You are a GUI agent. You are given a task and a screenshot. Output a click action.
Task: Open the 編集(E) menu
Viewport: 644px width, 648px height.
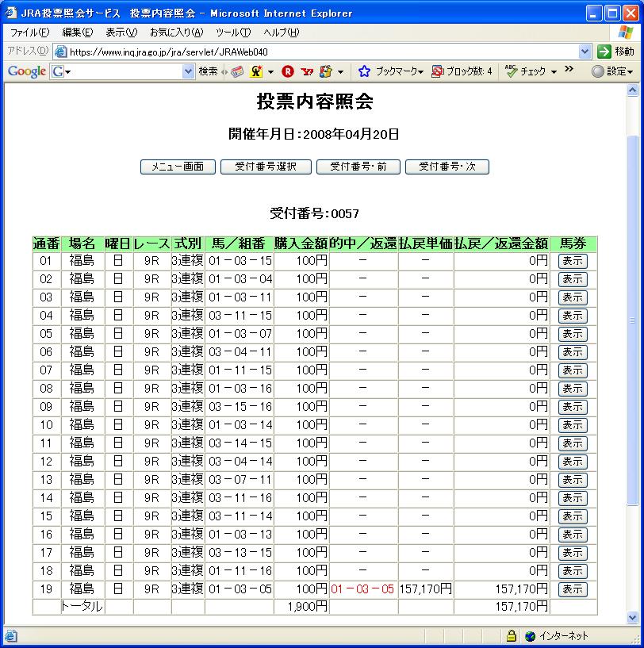pos(77,33)
